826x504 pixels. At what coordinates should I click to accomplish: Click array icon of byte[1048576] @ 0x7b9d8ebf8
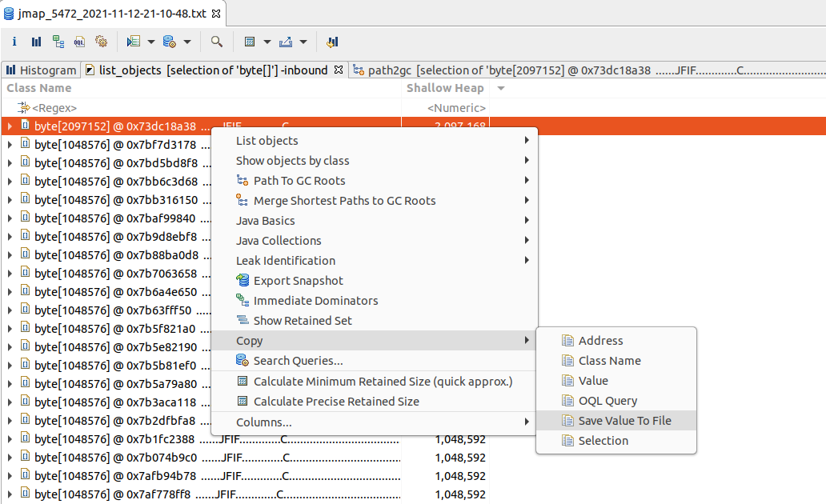pyautogui.click(x=25, y=236)
